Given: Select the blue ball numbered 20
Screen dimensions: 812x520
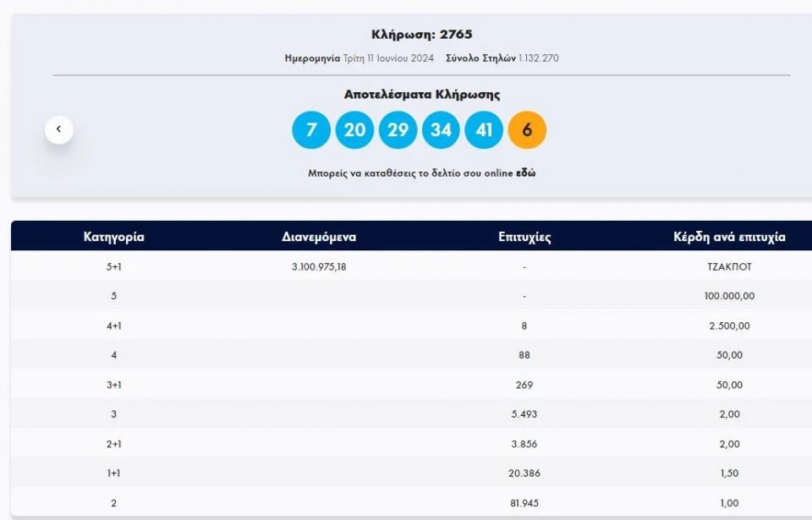Looking at the screenshot, I should (354, 130).
